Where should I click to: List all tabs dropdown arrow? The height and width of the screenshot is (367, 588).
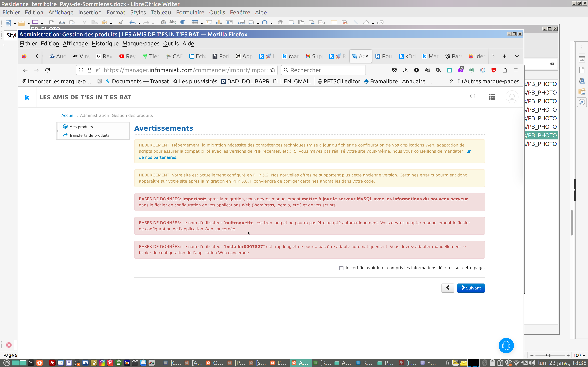[517, 56]
